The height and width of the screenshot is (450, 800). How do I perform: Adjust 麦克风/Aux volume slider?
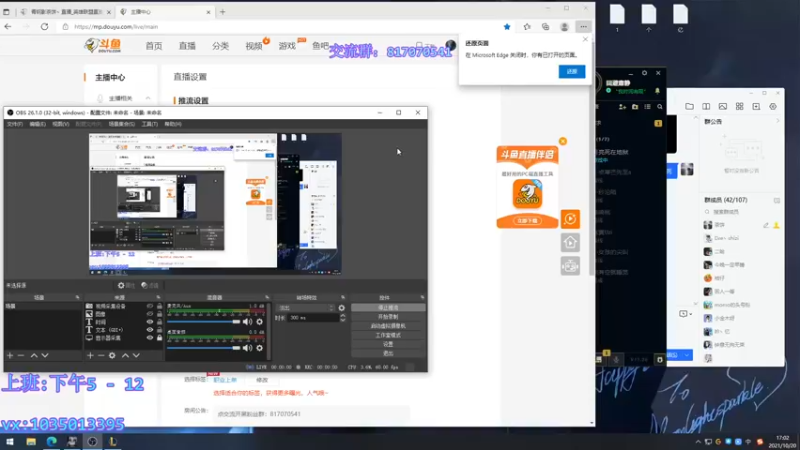204,322
